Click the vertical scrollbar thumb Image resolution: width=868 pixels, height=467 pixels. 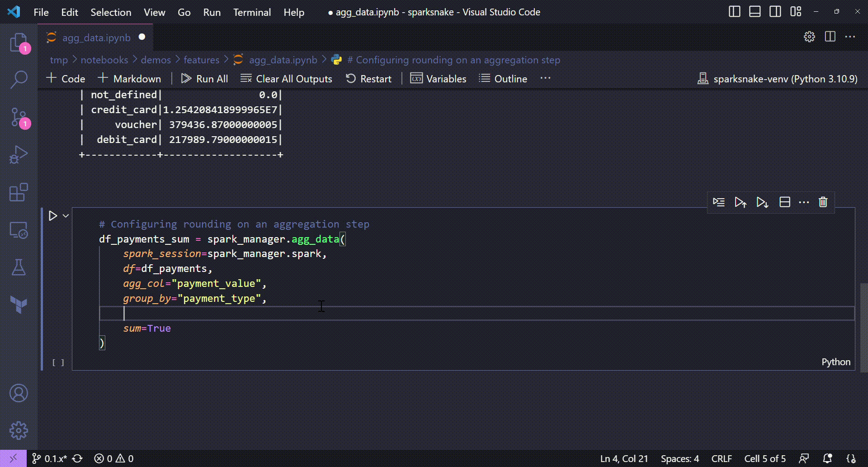(x=864, y=328)
